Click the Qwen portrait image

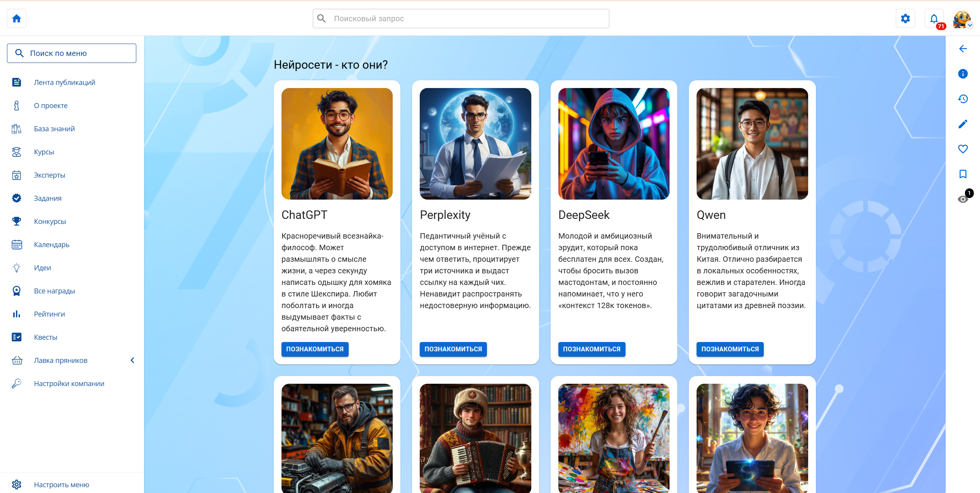point(752,144)
